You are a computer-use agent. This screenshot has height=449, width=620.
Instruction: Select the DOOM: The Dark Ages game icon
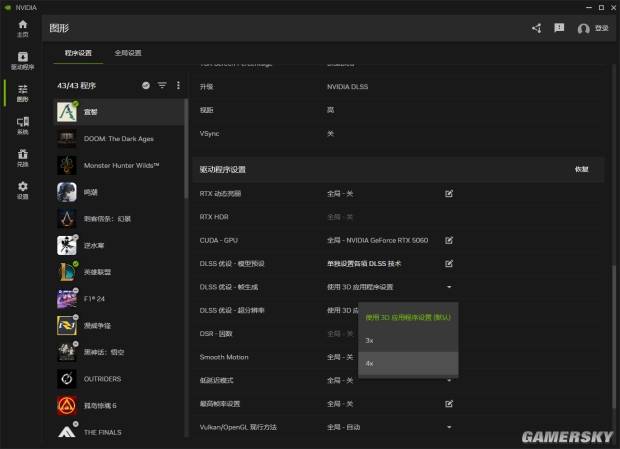(x=67, y=139)
